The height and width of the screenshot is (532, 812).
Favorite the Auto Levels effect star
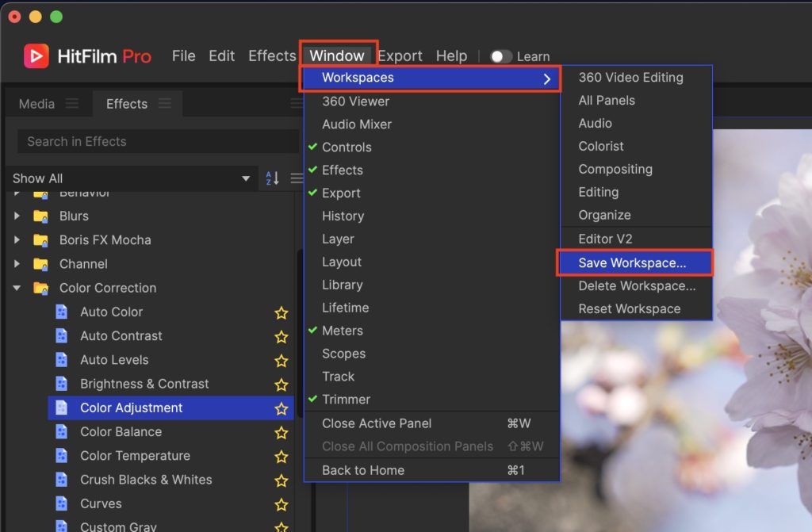click(x=282, y=361)
